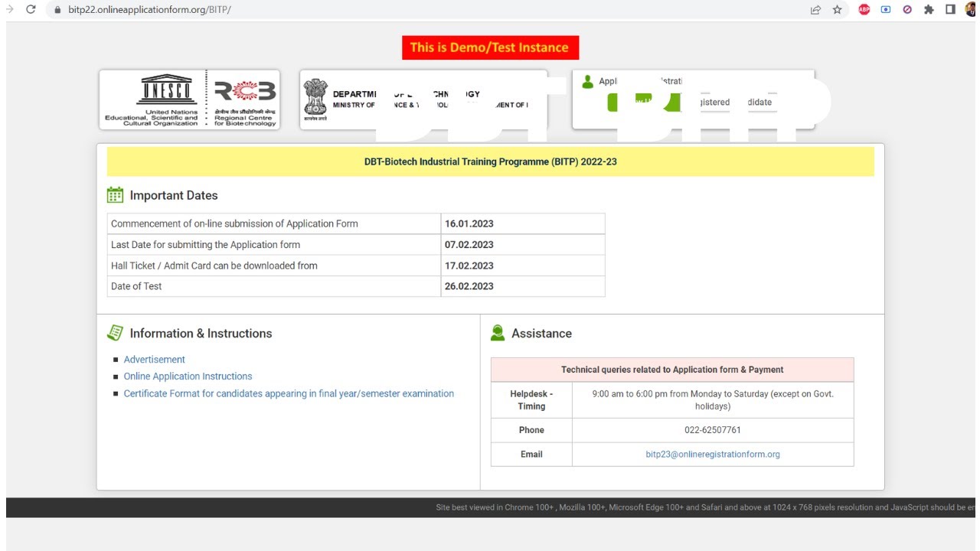View site info via the padlock icon
The image size is (980, 551).
(x=57, y=10)
